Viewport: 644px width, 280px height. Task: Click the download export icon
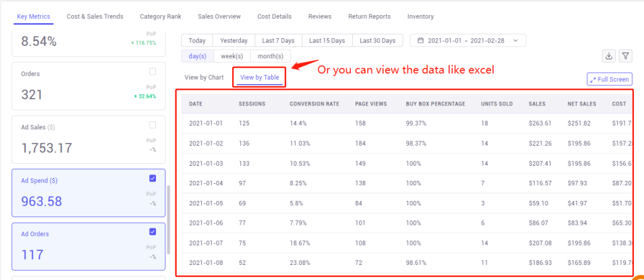coord(609,56)
